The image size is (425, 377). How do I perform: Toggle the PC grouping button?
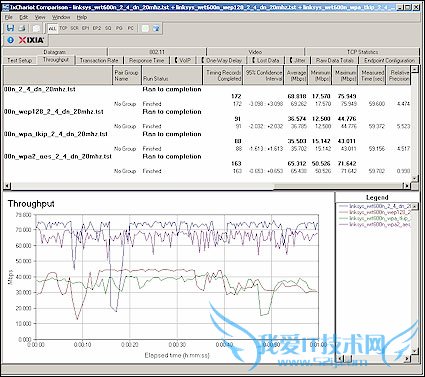(131, 28)
